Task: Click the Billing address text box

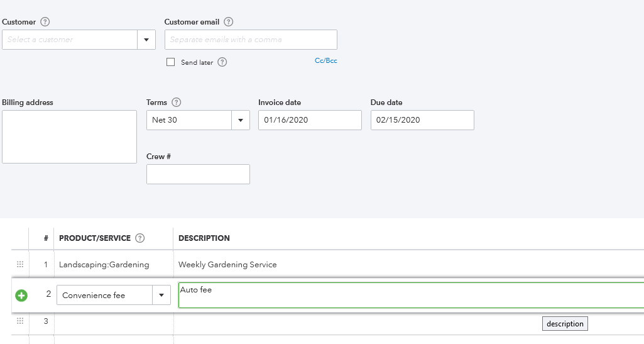Action: pyautogui.click(x=69, y=136)
